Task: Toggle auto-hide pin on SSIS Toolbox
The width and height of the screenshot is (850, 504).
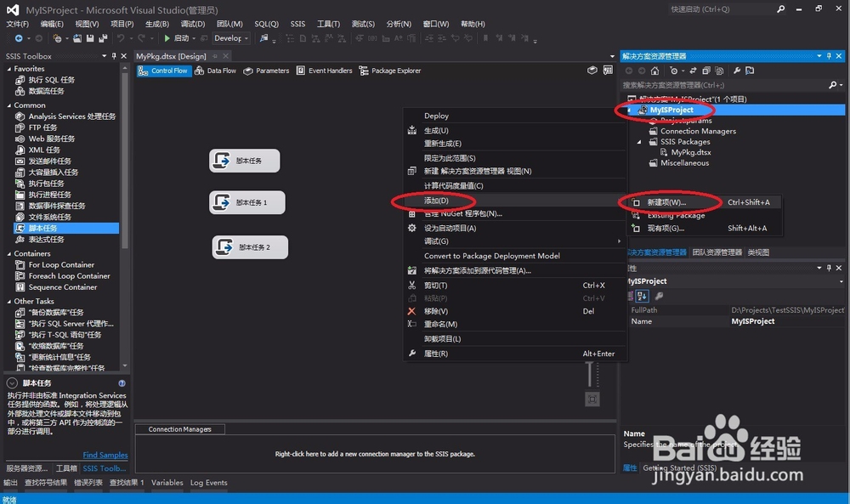Action: coord(114,56)
